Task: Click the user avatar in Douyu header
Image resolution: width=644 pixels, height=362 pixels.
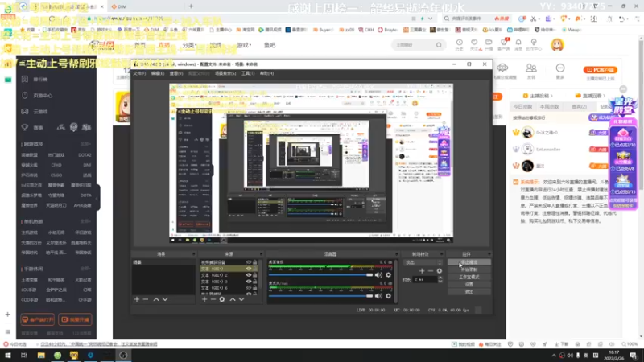Action: click(x=557, y=45)
